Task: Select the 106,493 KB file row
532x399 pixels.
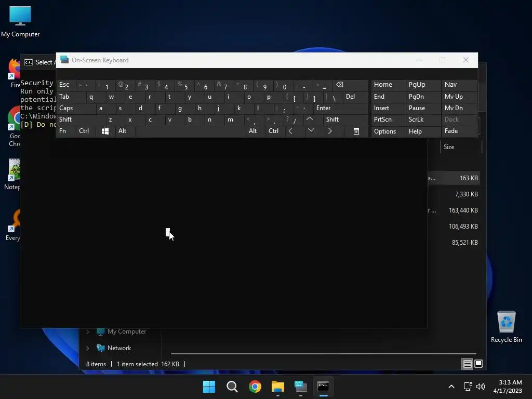Action: click(454, 227)
